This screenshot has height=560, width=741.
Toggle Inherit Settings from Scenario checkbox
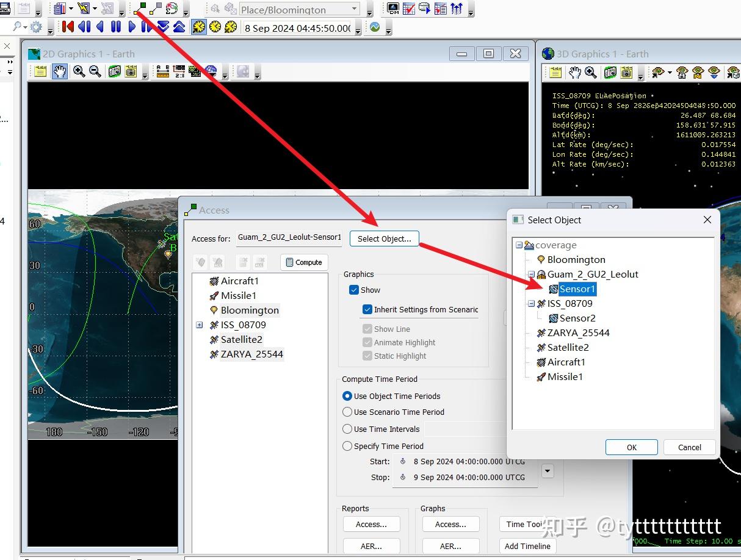point(367,309)
